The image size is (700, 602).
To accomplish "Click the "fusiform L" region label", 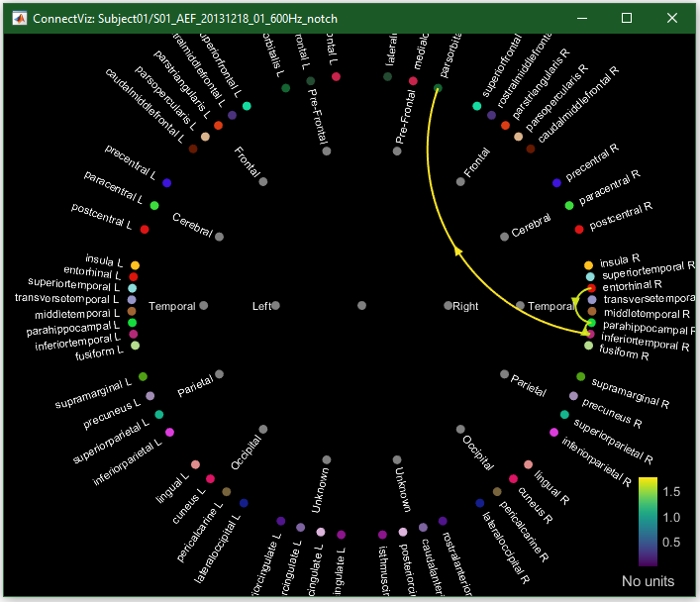I will pyautogui.click(x=100, y=352).
